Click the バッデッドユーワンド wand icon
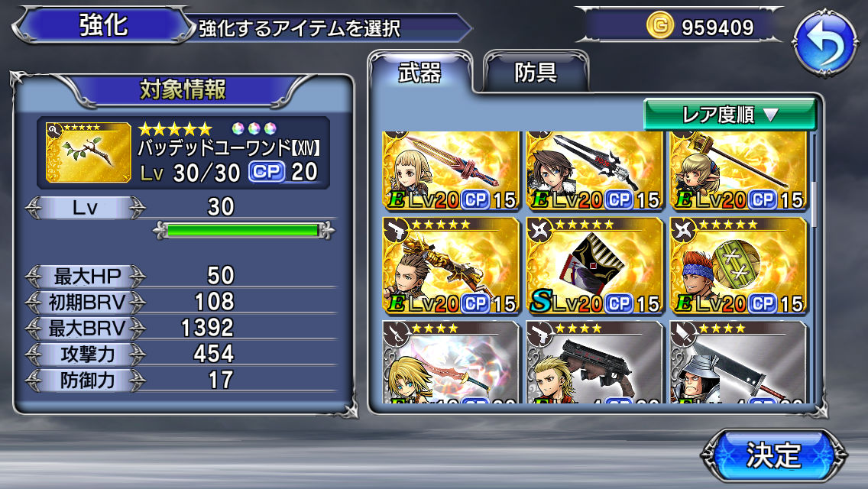 (89, 153)
